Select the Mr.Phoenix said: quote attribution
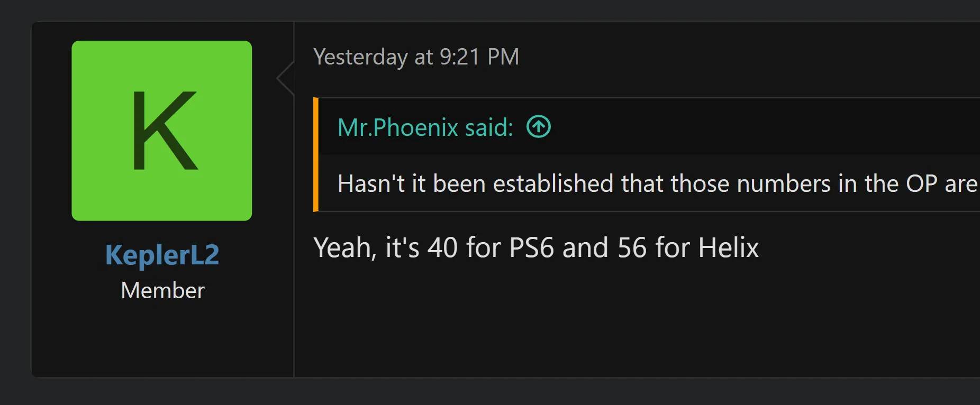The image size is (980, 405). [x=425, y=127]
